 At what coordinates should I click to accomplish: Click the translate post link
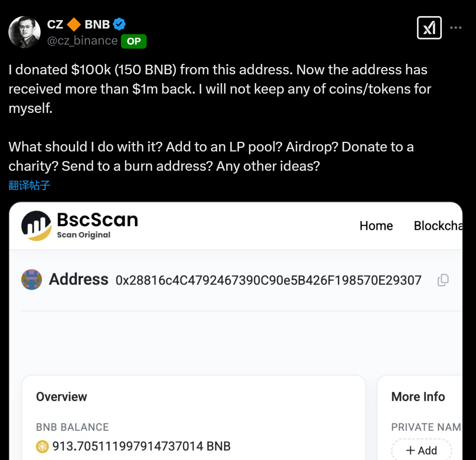tap(29, 185)
